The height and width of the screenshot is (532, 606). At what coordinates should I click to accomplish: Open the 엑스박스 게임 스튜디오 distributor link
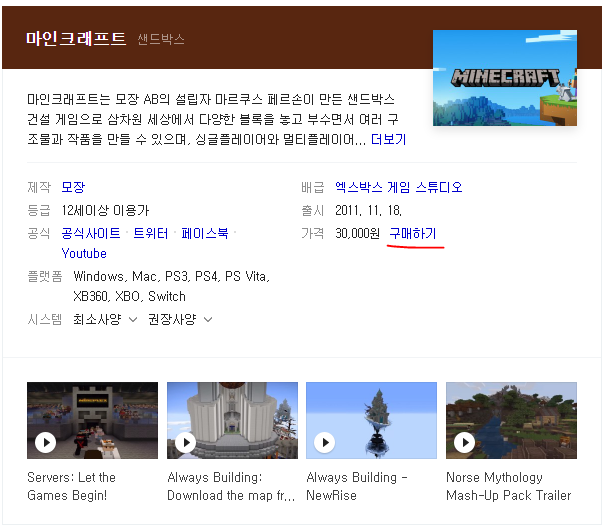tap(398, 187)
